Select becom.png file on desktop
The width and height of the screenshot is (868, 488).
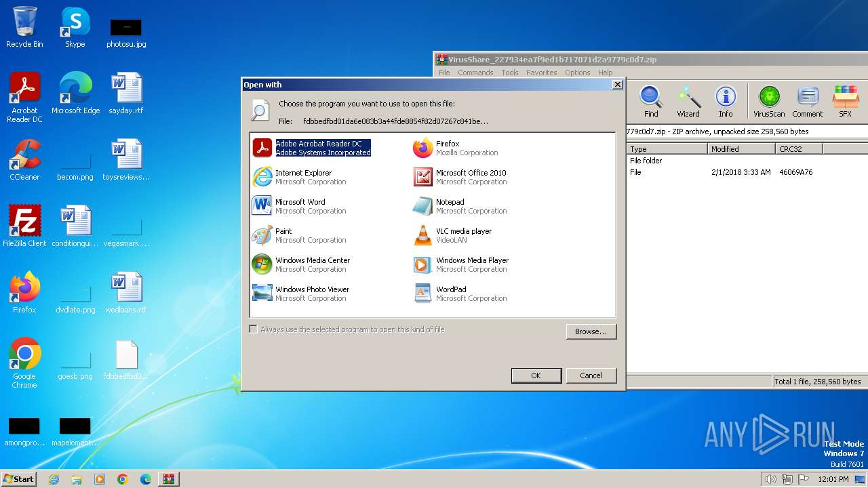pyautogui.click(x=75, y=164)
